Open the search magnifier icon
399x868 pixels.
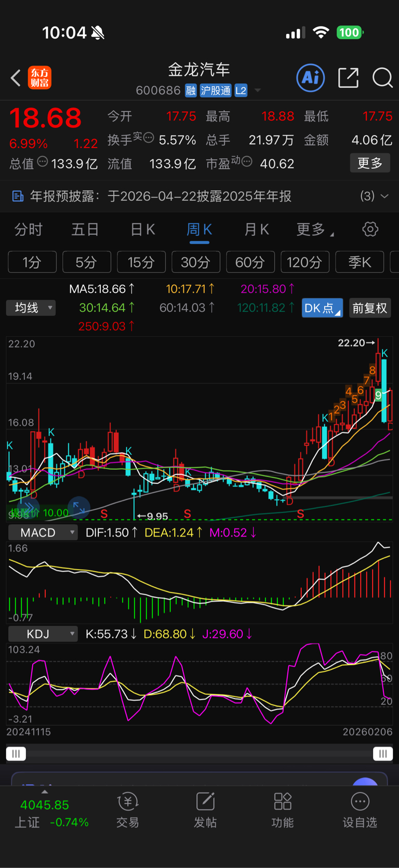(383, 78)
